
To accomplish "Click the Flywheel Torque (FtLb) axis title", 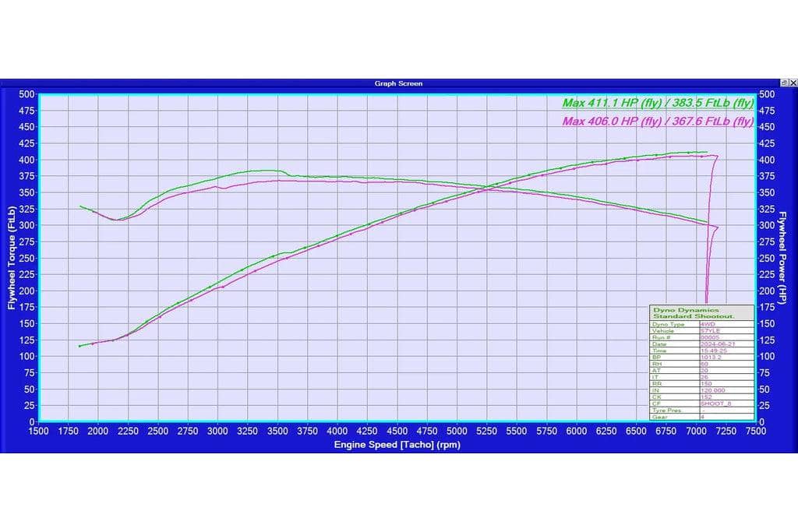I will coord(12,257).
